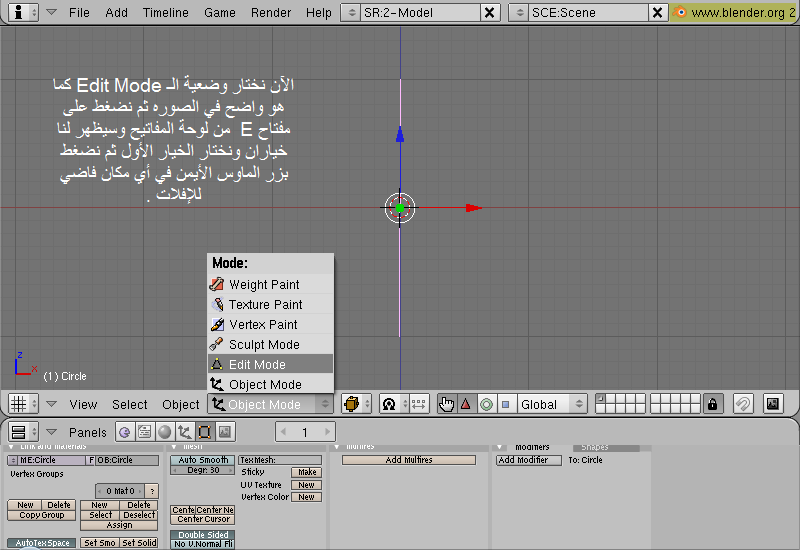Switch to Sculpt Mode
The height and width of the screenshot is (550, 800).
271,344
